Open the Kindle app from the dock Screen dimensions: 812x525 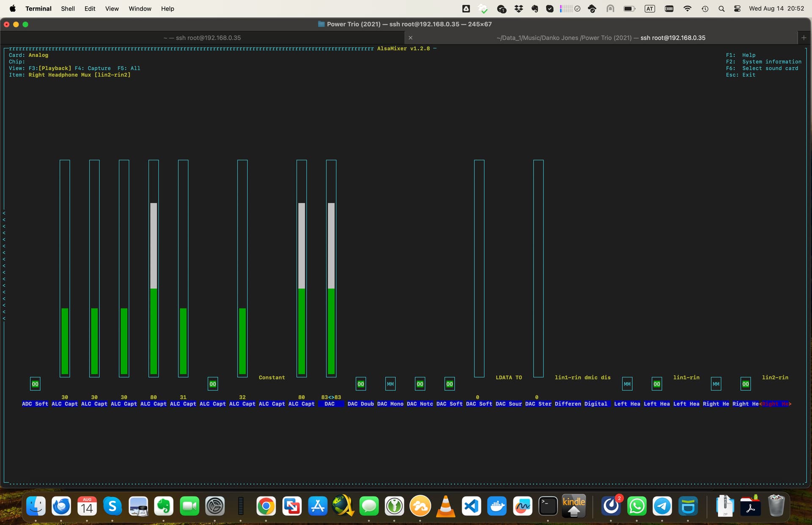(574, 506)
